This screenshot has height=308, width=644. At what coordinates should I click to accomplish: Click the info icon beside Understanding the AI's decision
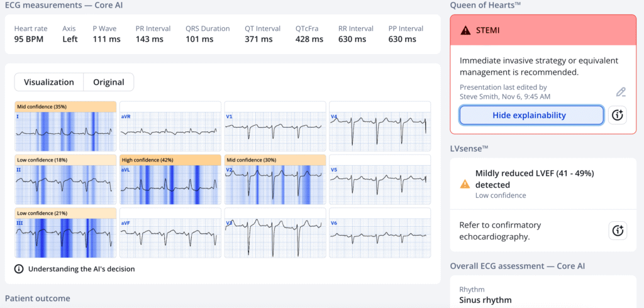(19, 269)
